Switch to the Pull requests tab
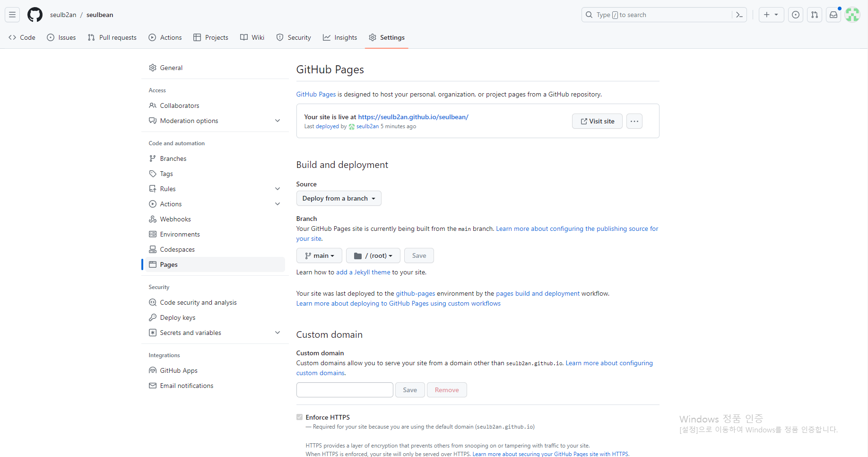The width and height of the screenshot is (868, 457). tap(112, 37)
